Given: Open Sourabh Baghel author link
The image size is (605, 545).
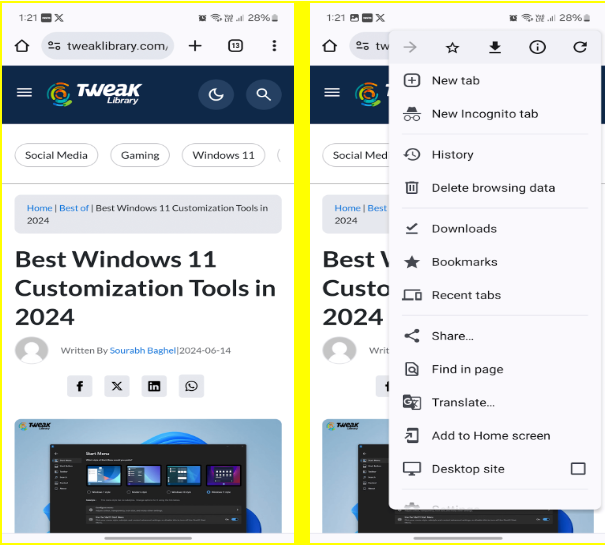Looking at the screenshot, I should pos(143,350).
